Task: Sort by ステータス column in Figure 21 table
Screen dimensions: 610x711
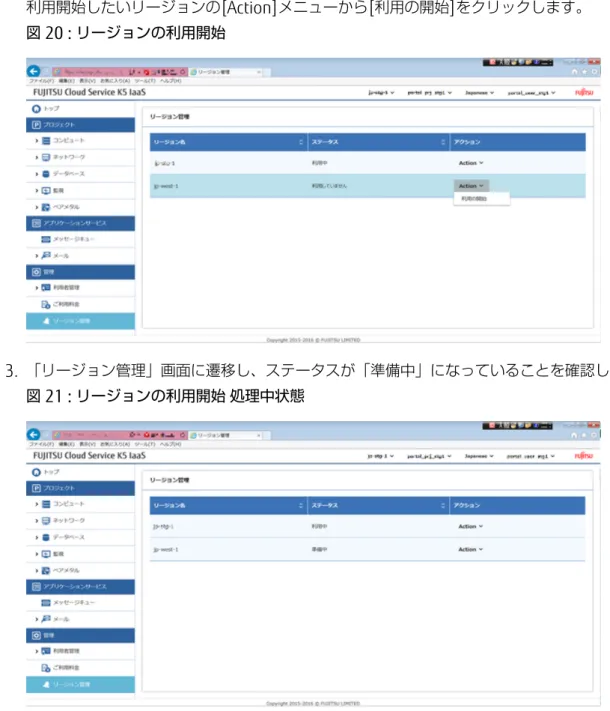Action: click(443, 505)
